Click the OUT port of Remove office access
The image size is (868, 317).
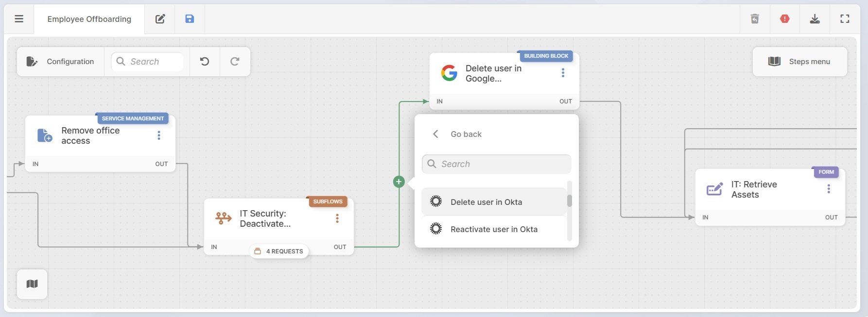tap(161, 164)
